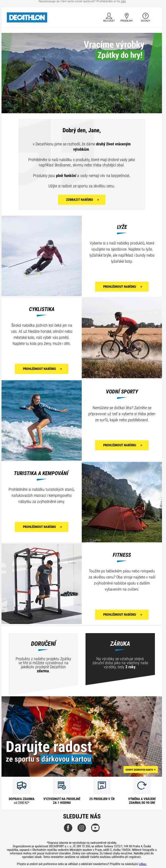Click Prohlédnout nabídku under Vodní sporty

click(x=122, y=445)
